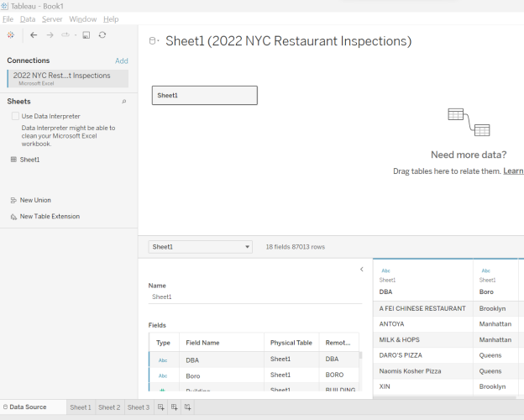Open the Sheet1 table selector dropdown

pos(200,247)
